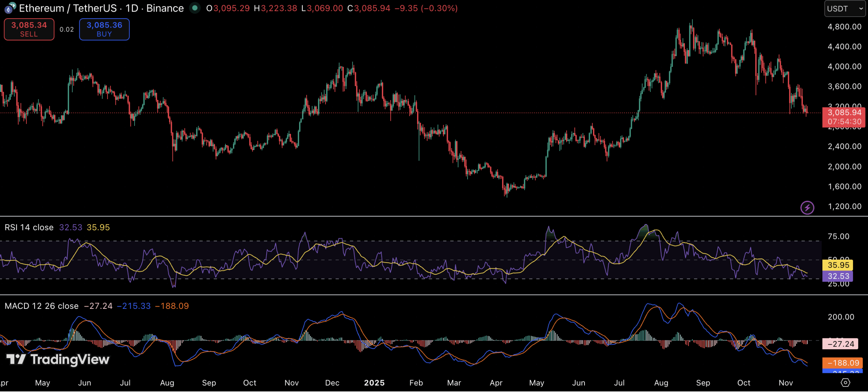Click the TradingView logo watermark

point(58,359)
